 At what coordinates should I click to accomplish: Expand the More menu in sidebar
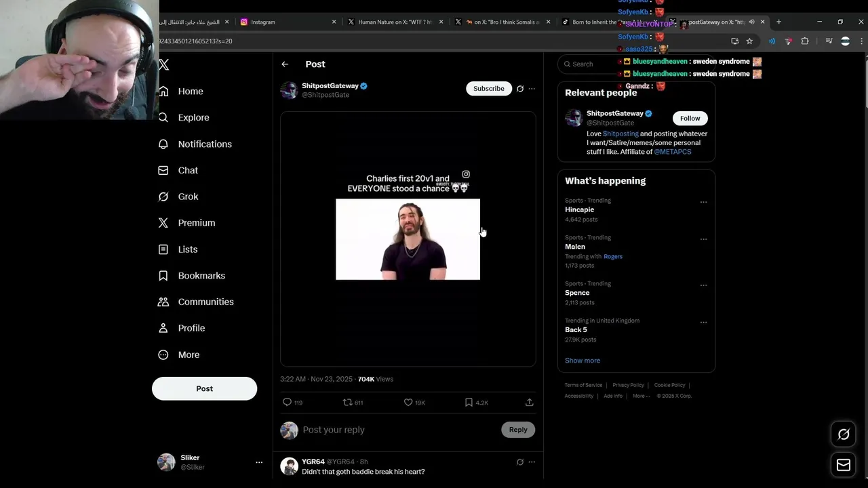coord(179,354)
